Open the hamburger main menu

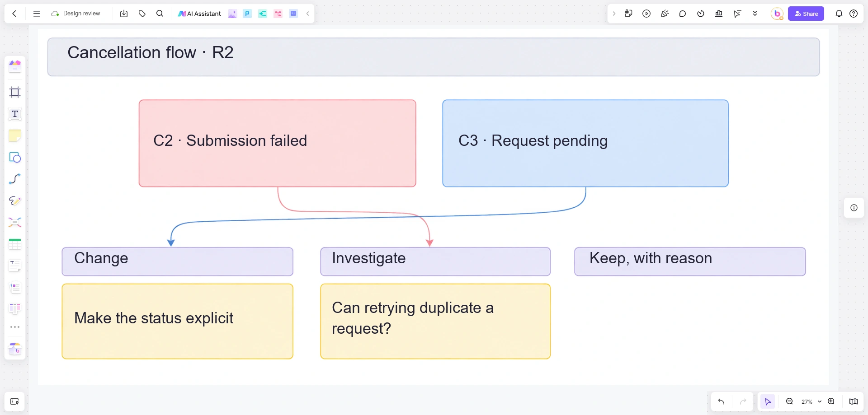pos(37,14)
